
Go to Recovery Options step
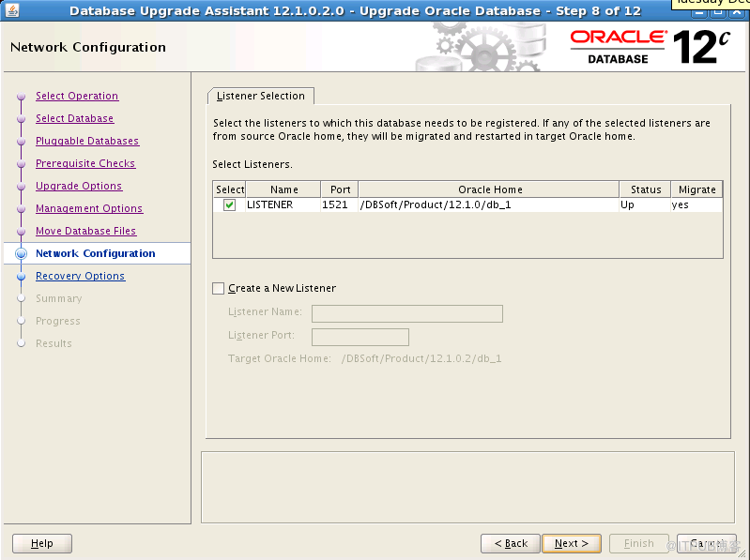[x=81, y=276]
